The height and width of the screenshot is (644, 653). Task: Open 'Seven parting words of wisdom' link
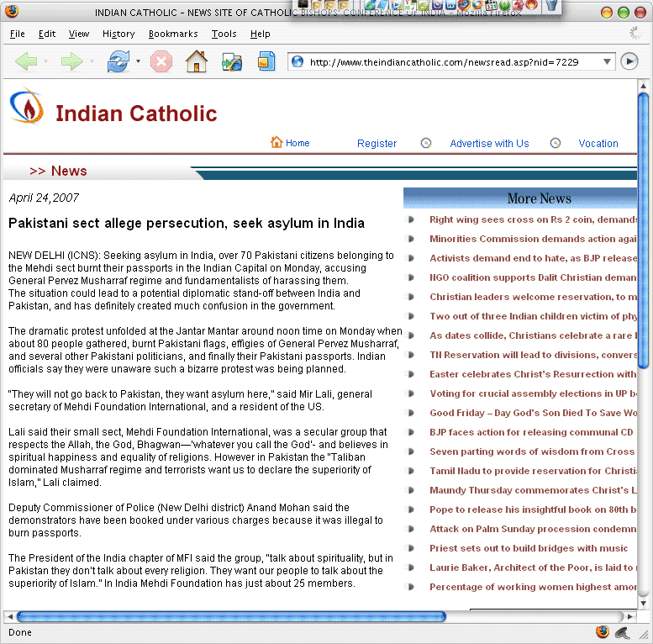(x=532, y=451)
